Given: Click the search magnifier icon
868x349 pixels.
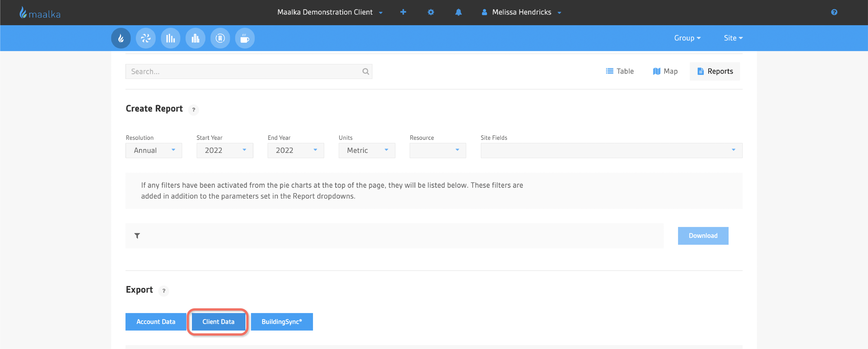Looking at the screenshot, I should coord(366,71).
